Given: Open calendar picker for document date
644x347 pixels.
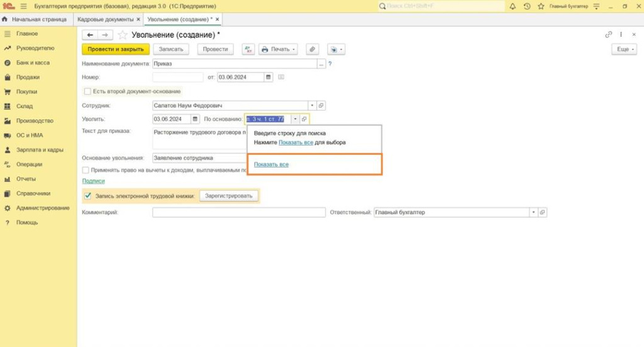Looking at the screenshot, I should [x=269, y=77].
